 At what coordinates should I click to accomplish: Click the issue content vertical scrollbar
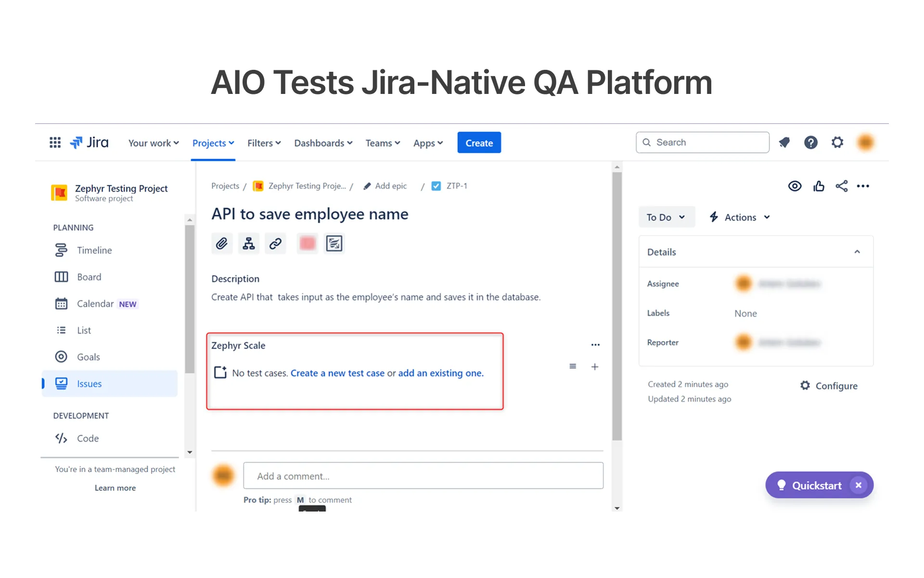click(x=617, y=306)
